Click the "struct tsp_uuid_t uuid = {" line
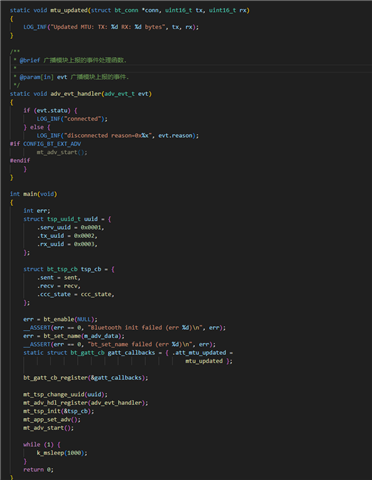The image size is (372, 480). point(67,219)
